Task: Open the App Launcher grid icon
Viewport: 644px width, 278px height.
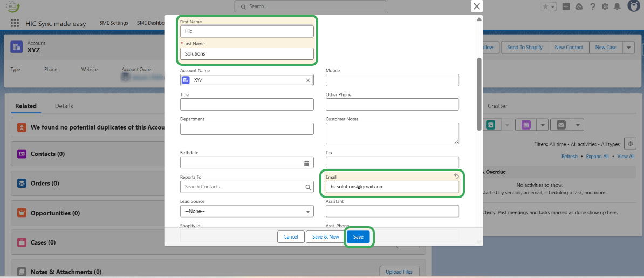Action: [15, 23]
